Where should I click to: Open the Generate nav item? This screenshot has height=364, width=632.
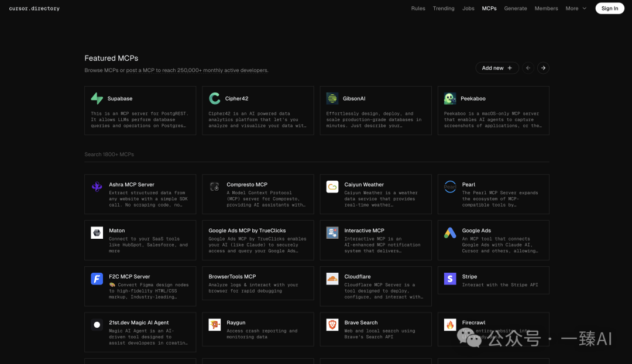tap(515, 8)
